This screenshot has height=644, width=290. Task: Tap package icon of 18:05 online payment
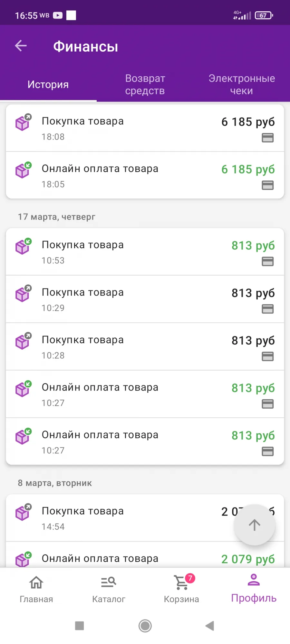pos(24,170)
